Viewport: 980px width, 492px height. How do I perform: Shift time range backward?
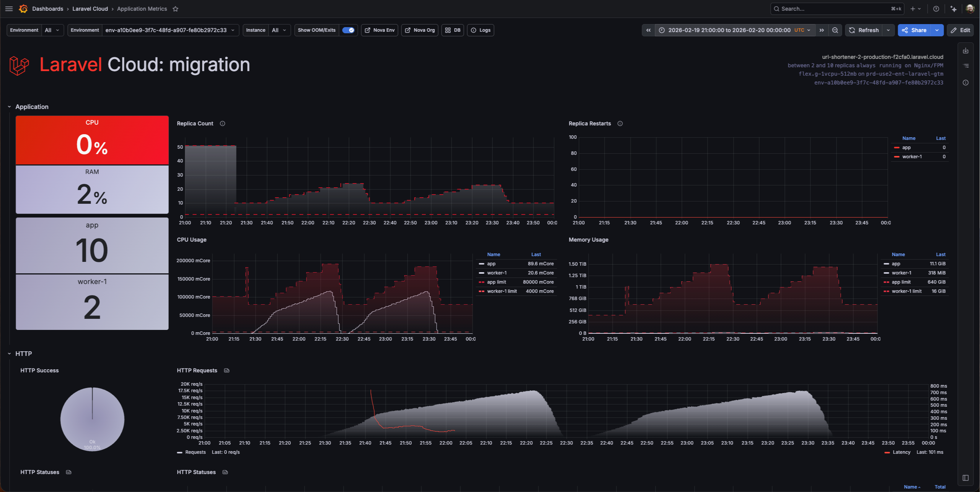pyautogui.click(x=648, y=30)
